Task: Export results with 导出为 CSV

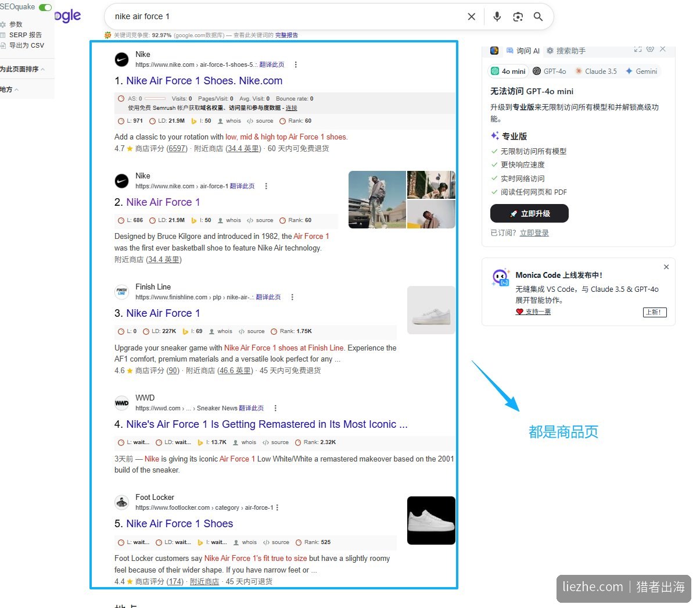Action: [x=27, y=45]
